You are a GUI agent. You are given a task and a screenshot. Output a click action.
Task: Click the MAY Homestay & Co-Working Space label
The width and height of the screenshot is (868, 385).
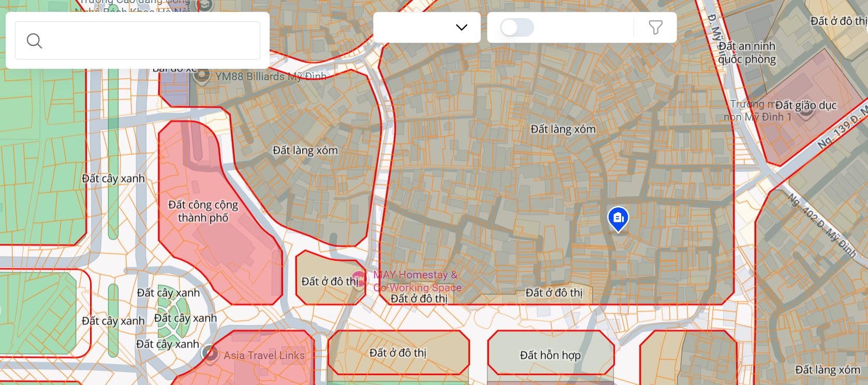tap(417, 281)
